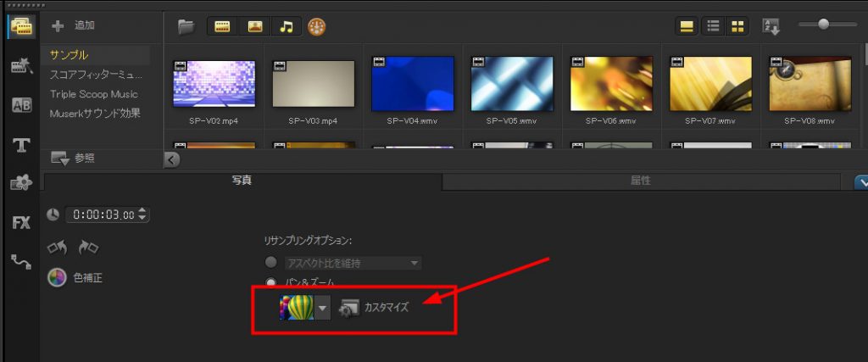Select the アスペクト比を維持 resampling radio button
The width and height of the screenshot is (868, 362).
271,263
